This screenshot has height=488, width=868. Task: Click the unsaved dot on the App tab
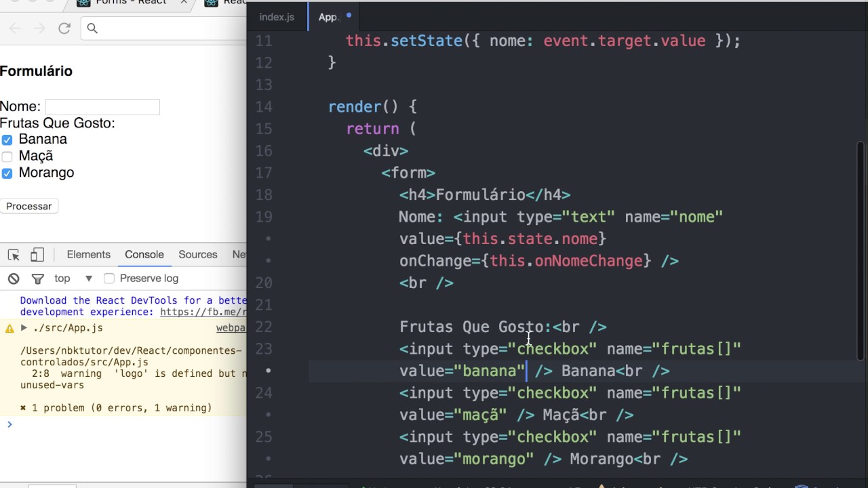click(349, 15)
